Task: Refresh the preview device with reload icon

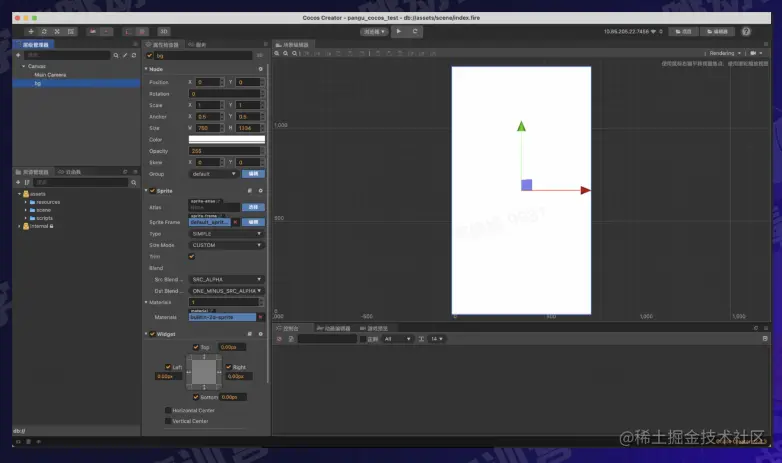Action: point(415,31)
